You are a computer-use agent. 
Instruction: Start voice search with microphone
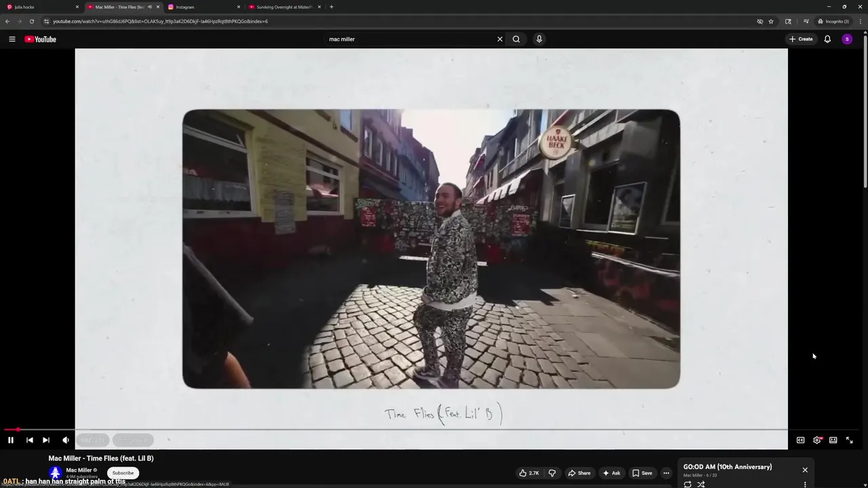539,39
